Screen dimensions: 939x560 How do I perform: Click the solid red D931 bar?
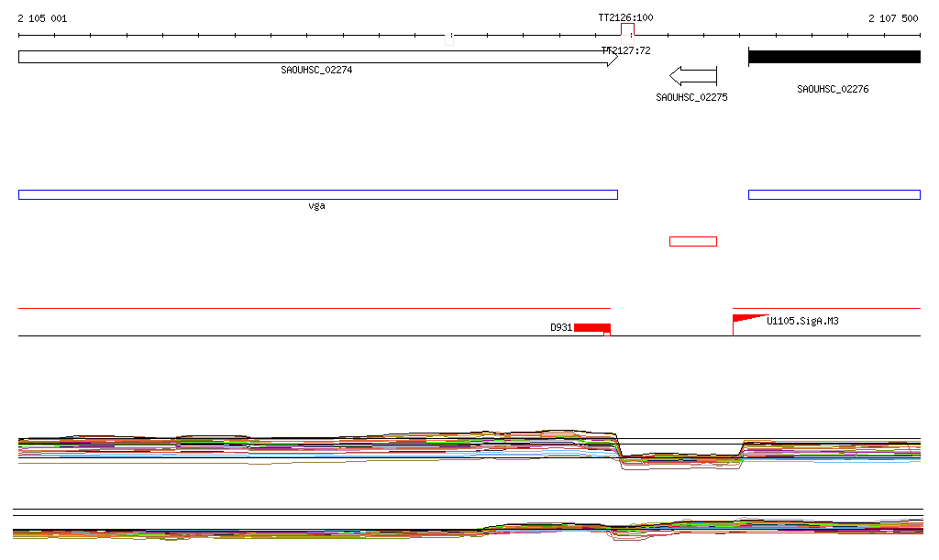(x=591, y=327)
